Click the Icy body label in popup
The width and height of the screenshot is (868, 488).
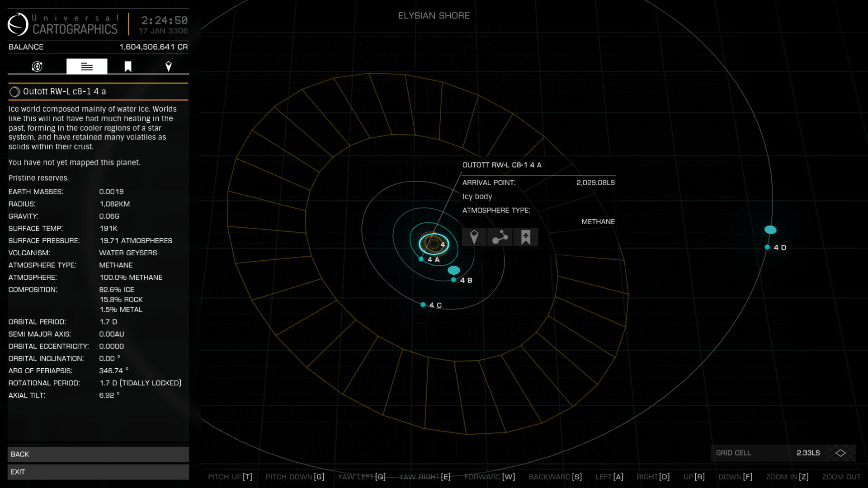pos(477,197)
